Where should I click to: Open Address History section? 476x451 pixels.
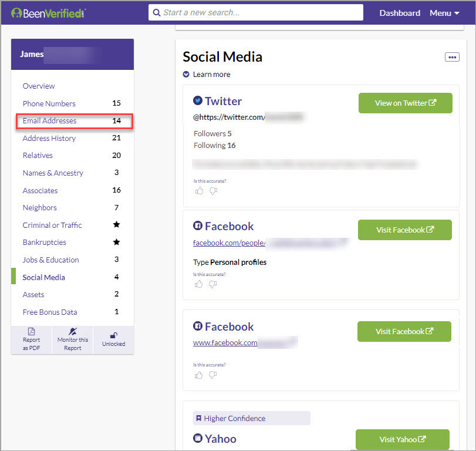pyautogui.click(x=72, y=138)
